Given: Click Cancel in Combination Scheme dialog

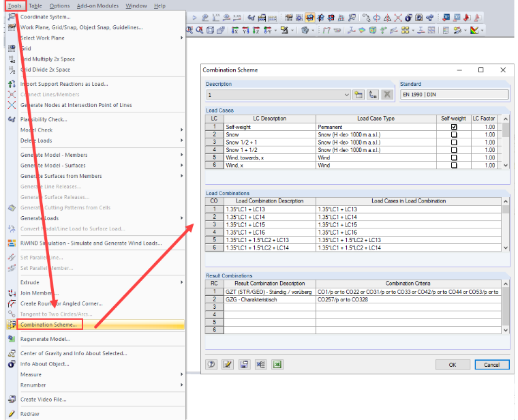Looking at the screenshot, I should click(x=492, y=365).
